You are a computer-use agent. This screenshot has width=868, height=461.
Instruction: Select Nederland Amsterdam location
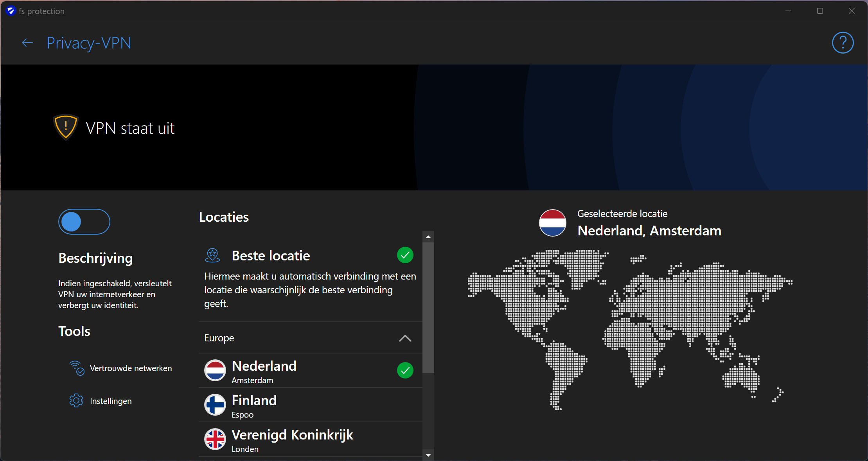point(311,371)
